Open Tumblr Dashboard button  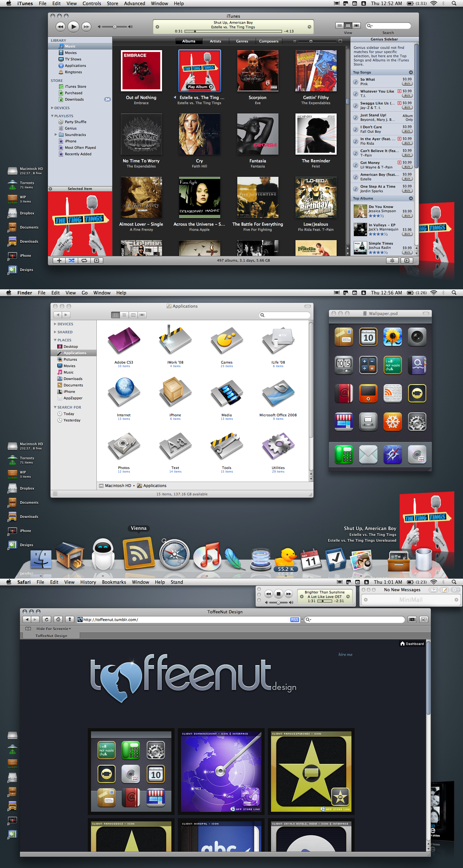click(x=412, y=644)
